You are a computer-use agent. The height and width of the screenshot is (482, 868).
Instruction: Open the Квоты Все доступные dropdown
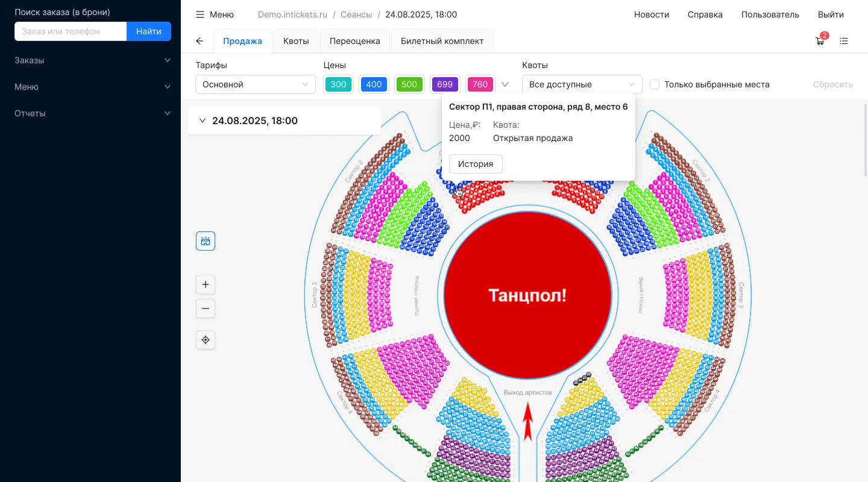click(582, 84)
